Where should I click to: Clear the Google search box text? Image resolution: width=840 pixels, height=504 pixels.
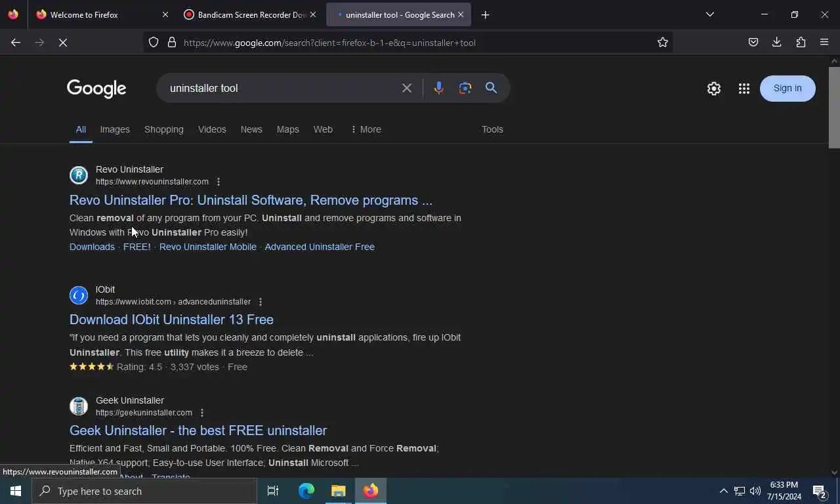click(407, 88)
